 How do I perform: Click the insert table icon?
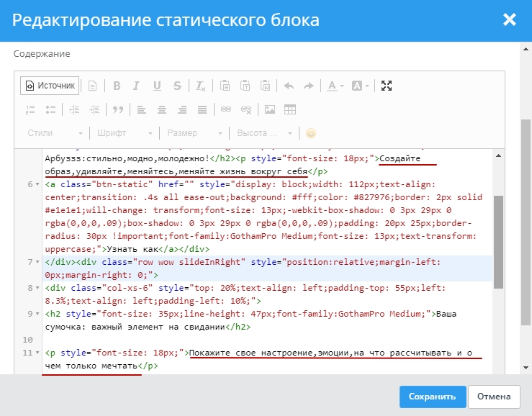(x=290, y=109)
